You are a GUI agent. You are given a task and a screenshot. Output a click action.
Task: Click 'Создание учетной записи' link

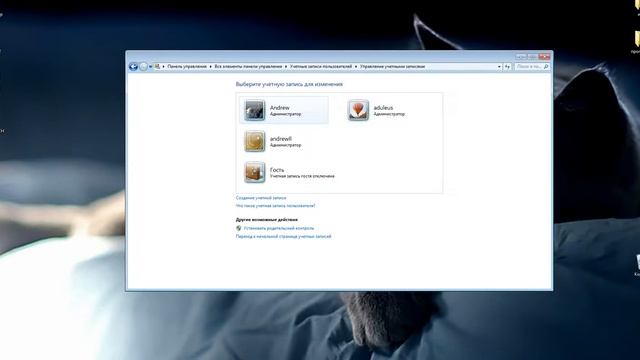pyautogui.click(x=261, y=198)
